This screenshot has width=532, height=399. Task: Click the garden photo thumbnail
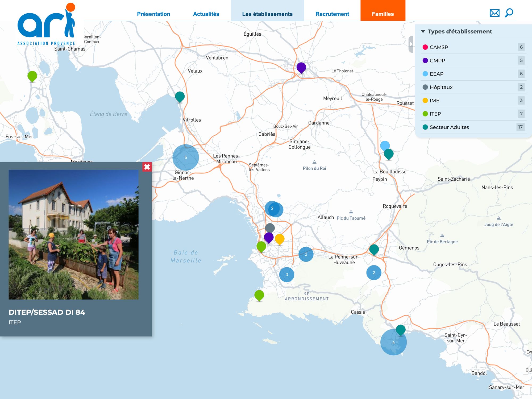73,234
